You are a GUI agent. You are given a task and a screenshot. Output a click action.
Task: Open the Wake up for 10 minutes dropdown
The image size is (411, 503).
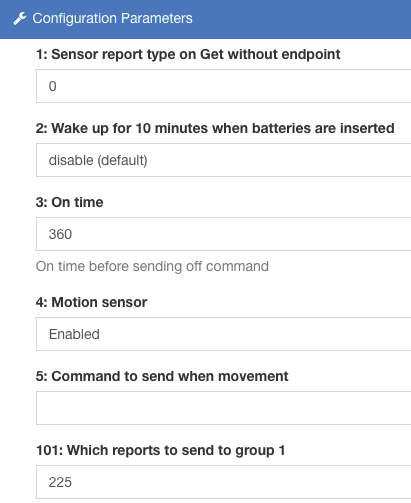[223, 160]
